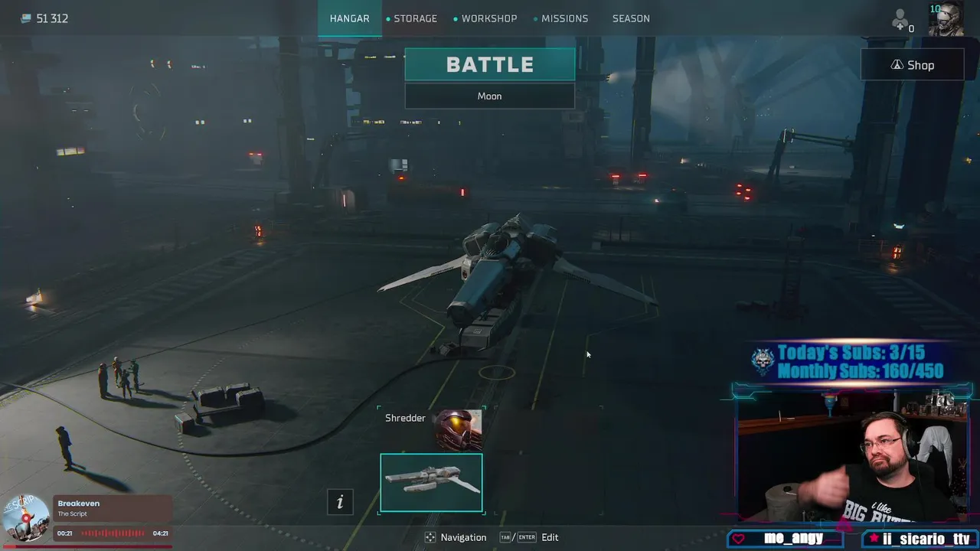
Task: Click the heart icon next to me_angy
Action: point(738,539)
